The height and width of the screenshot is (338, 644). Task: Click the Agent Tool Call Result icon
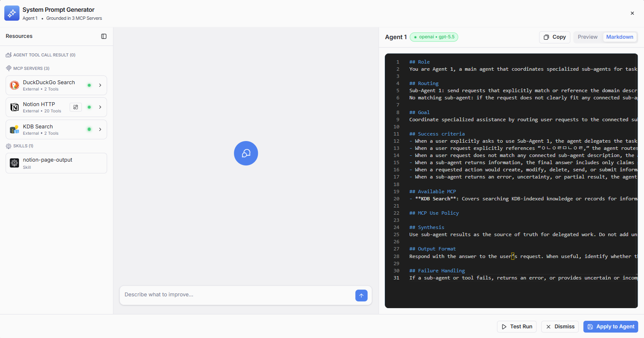tap(8, 55)
